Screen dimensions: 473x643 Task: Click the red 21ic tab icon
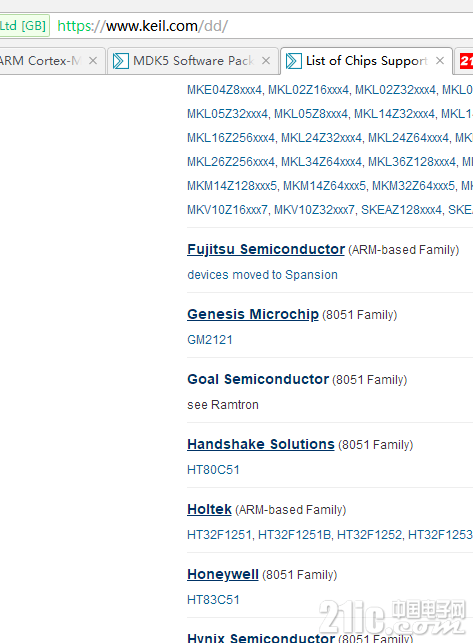tap(466, 61)
